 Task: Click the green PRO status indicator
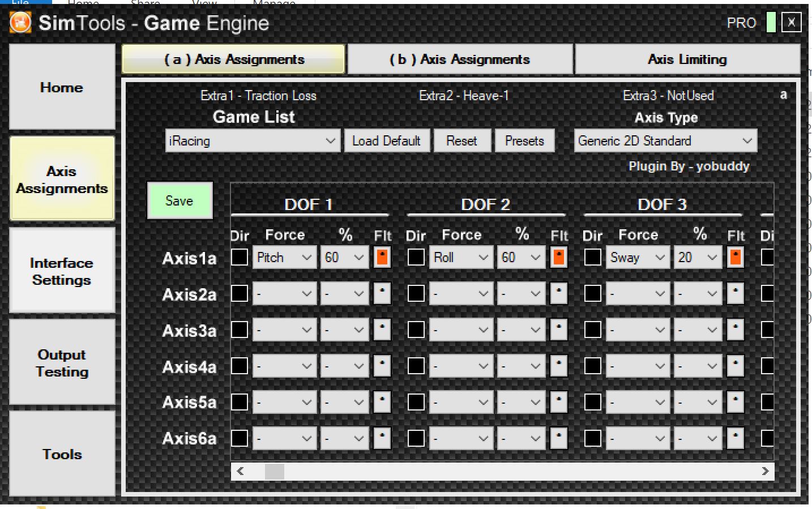click(x=771, y=23)
